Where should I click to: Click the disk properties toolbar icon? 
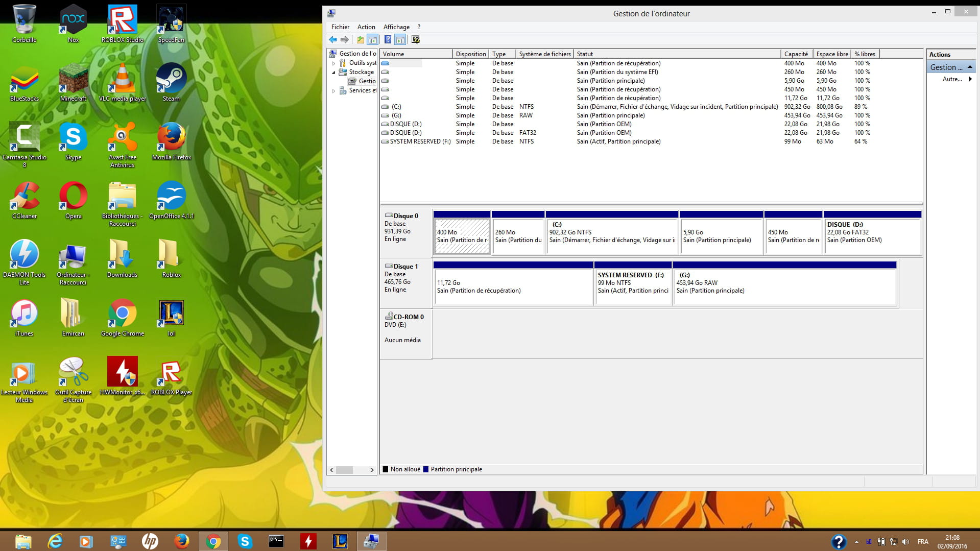tap(416, 40)
